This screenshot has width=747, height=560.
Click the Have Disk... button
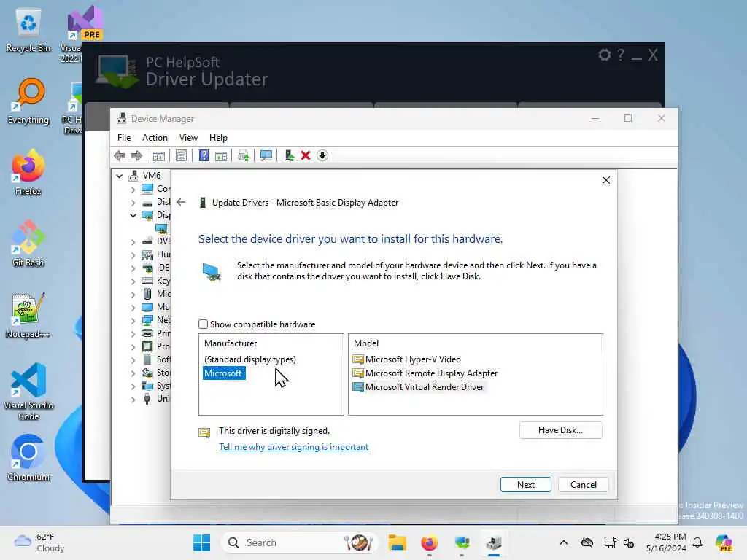561,430
